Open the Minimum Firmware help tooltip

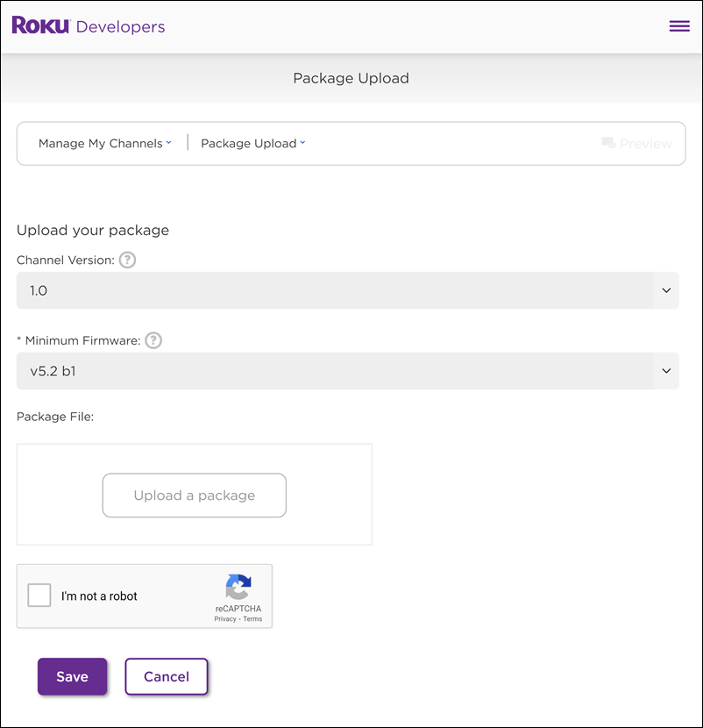point(153,340)
